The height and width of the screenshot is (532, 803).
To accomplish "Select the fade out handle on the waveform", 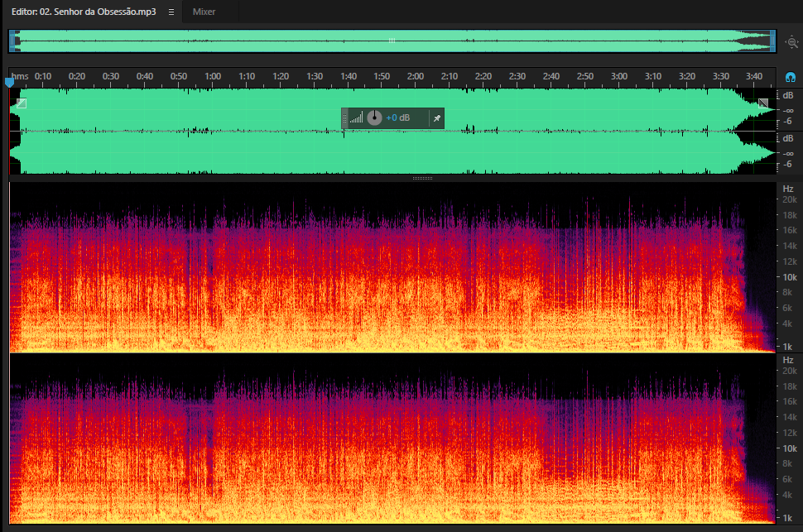I will coord(763,103).
